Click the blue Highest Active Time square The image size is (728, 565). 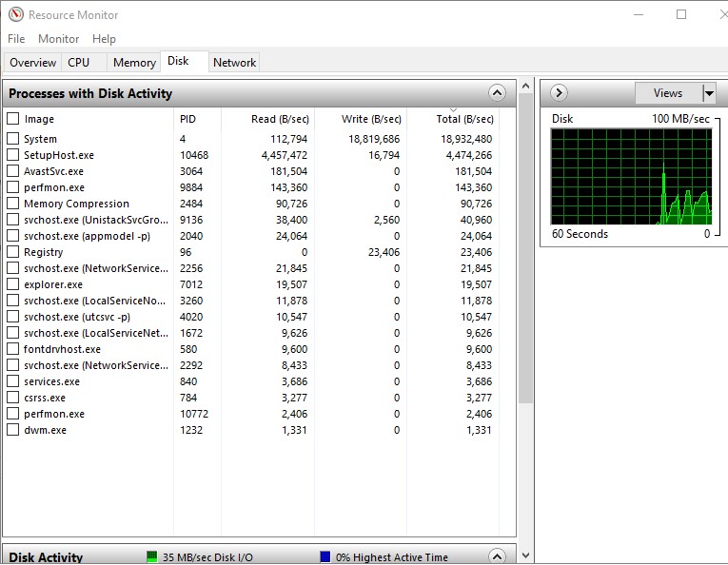325,556
